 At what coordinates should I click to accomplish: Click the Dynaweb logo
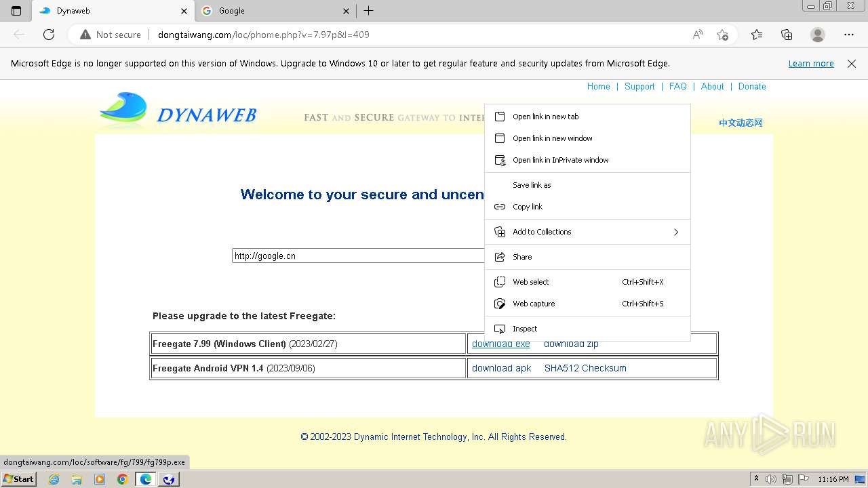(x=178, y=110)
